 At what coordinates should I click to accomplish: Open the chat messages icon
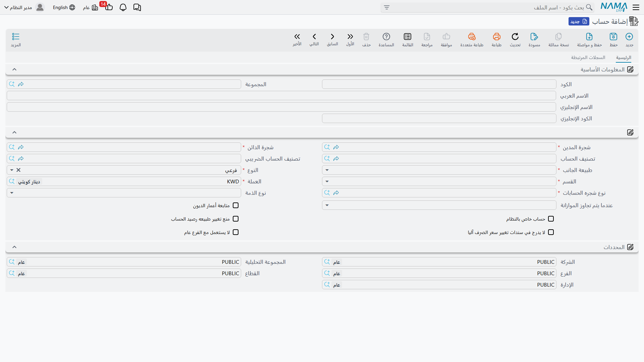[137, 7]
